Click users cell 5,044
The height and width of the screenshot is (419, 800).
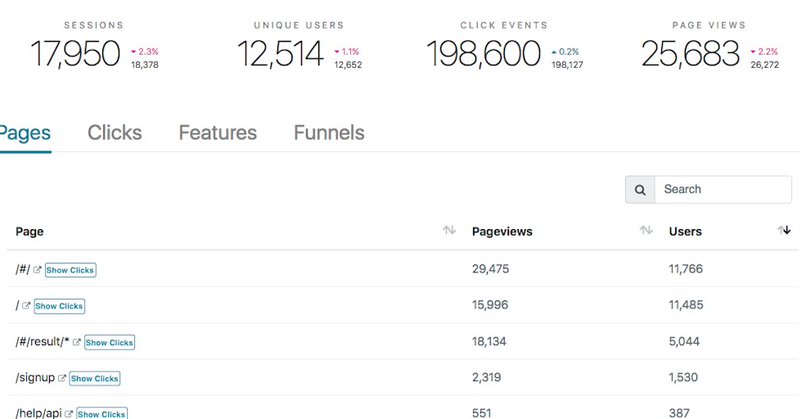tap(684, 341)
